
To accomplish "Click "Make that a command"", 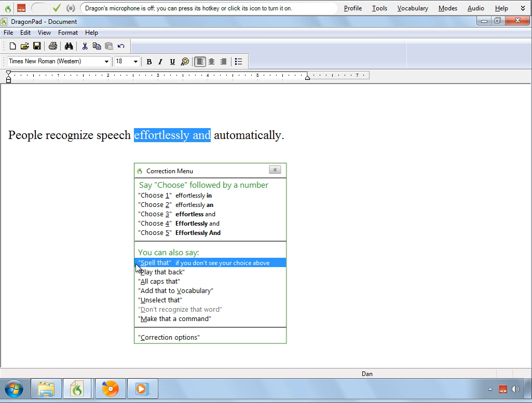I will [x=210, y=318].
